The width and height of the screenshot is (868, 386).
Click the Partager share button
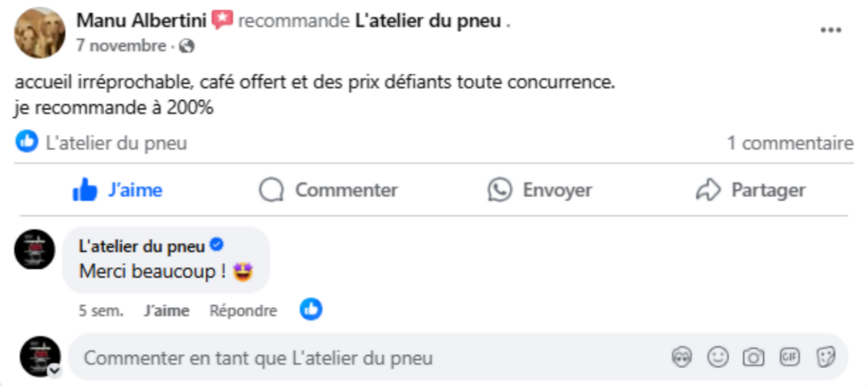[750, 190]
